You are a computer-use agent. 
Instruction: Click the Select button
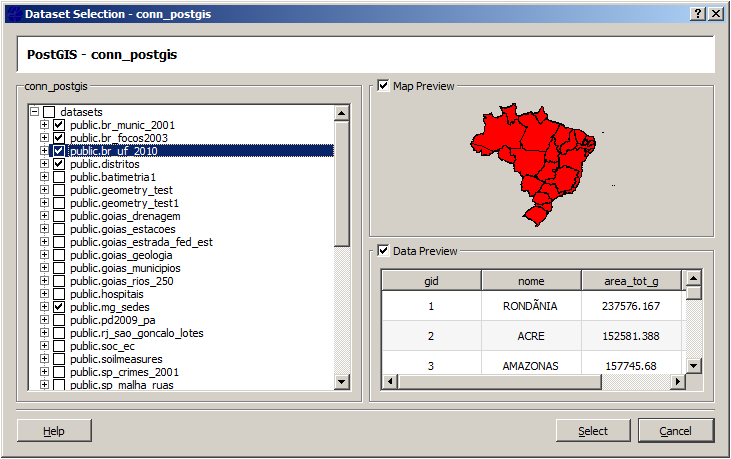(593, 431)
